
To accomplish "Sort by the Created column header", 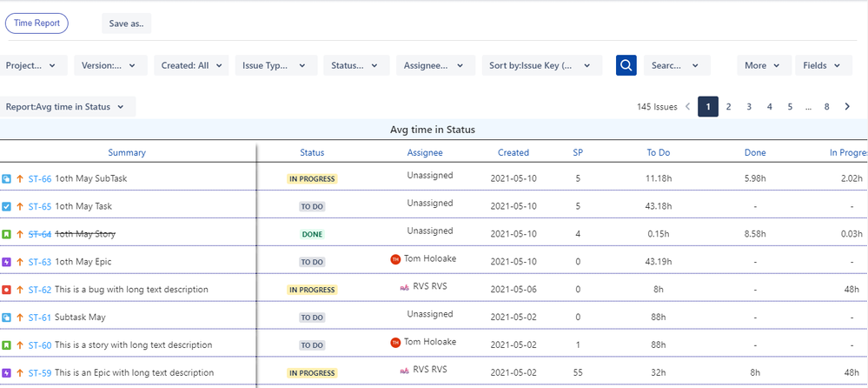I will (x=513, y=152).
